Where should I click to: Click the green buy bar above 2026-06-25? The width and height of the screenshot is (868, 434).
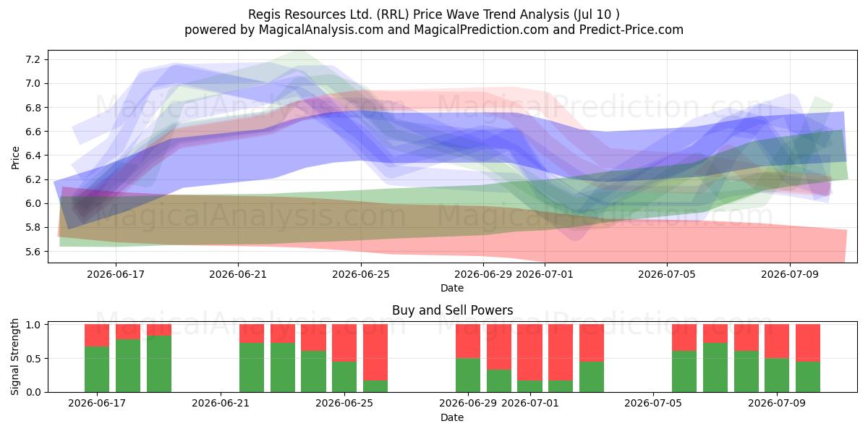344,377
